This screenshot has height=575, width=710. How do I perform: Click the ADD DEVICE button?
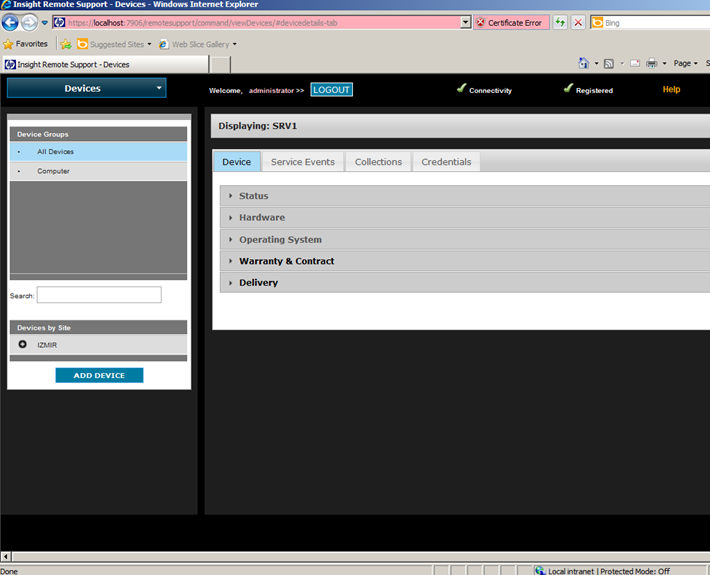coord(99,375)
